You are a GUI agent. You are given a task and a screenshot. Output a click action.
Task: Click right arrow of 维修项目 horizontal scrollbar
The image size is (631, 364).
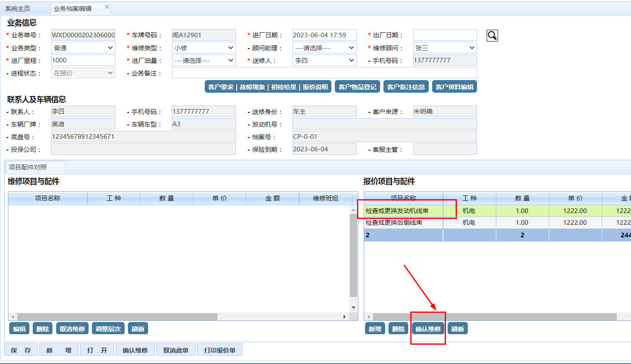click(345, 317)
